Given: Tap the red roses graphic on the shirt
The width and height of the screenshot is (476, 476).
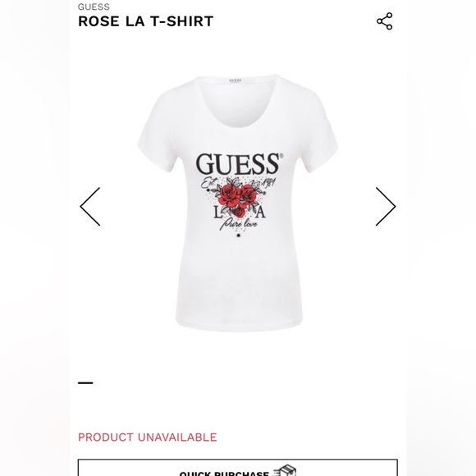Looking at the screenshot, I should (239, 199).
